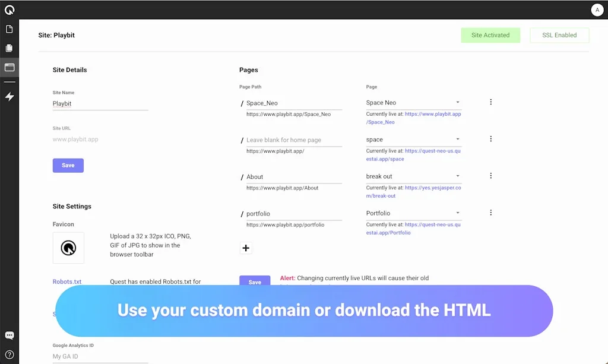Toggle the SSL Enabled button
Screen dimensions: 608x364
click(559, 35)
